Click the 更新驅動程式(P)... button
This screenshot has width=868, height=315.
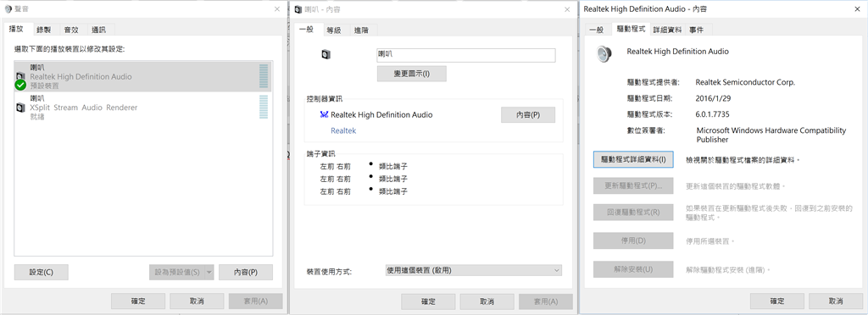pos(633,185)
